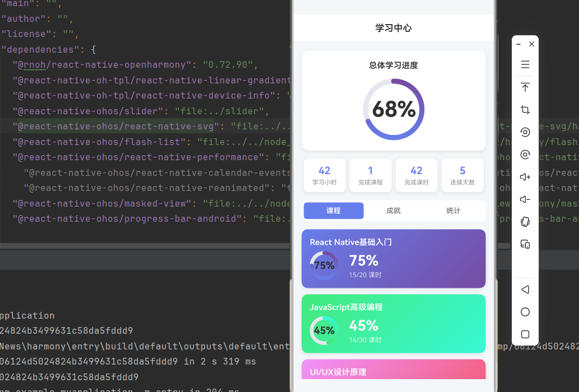Click the 总体学习进度 heading
This screenshot has height=392, width=579.
(394, 66)
